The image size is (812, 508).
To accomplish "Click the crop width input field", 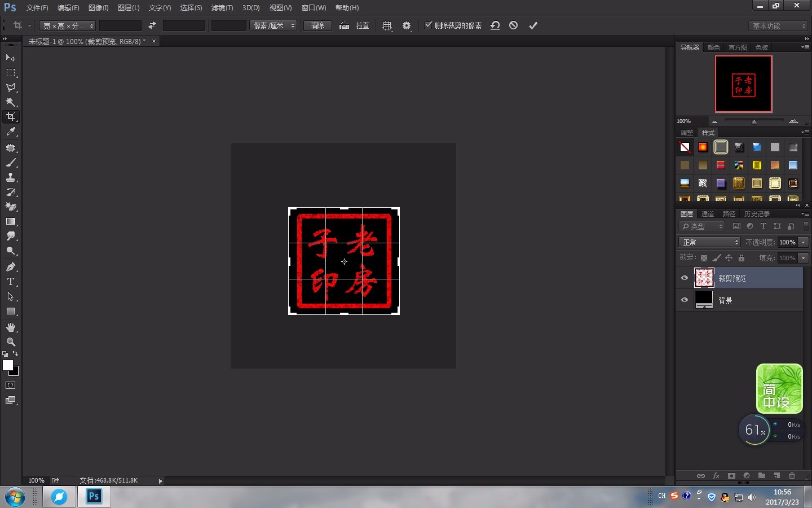I will [120, 25].
